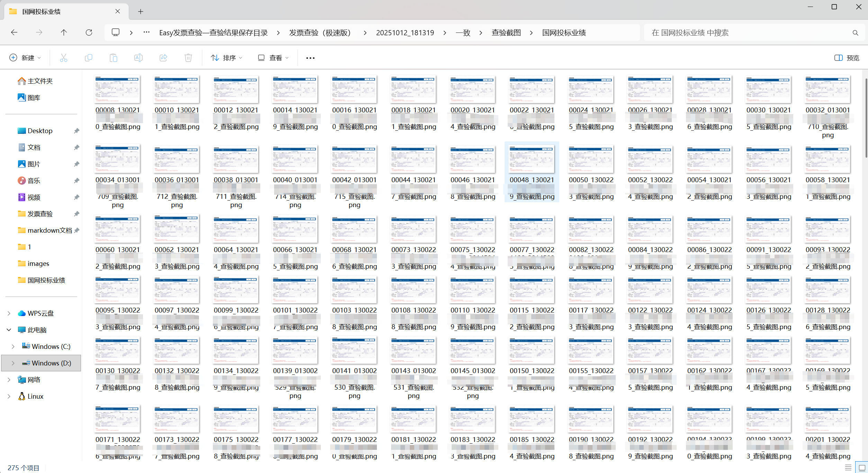Screen dimensions: 868x473
Task: Click the Paste clipboard icon
Action: [x=113, y=58]
